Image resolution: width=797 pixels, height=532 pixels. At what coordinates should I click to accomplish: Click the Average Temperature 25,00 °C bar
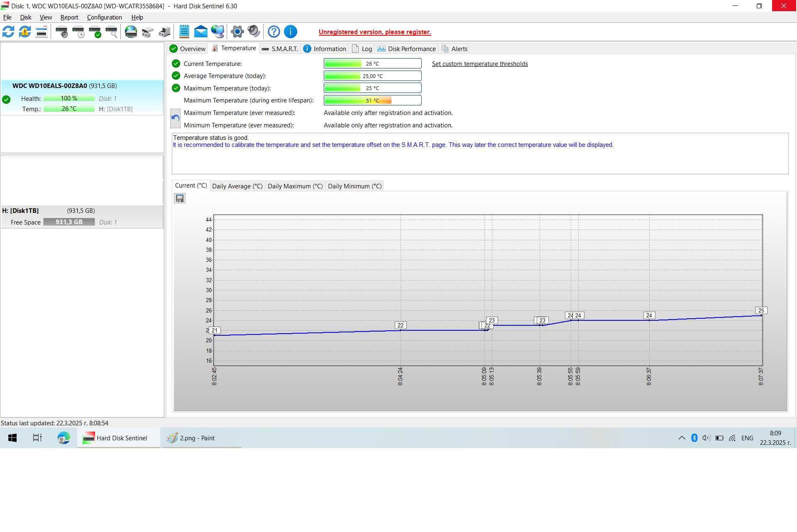coord(372,76)
